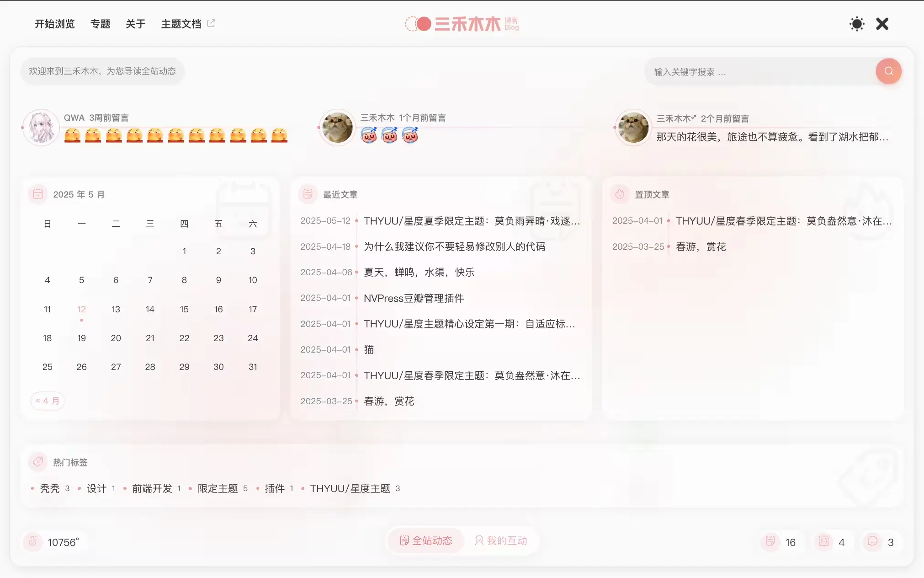This screenshot has width=924, height=578.
Task: Click the flame icon next to 置顶文章
Action: pos(620,194)
